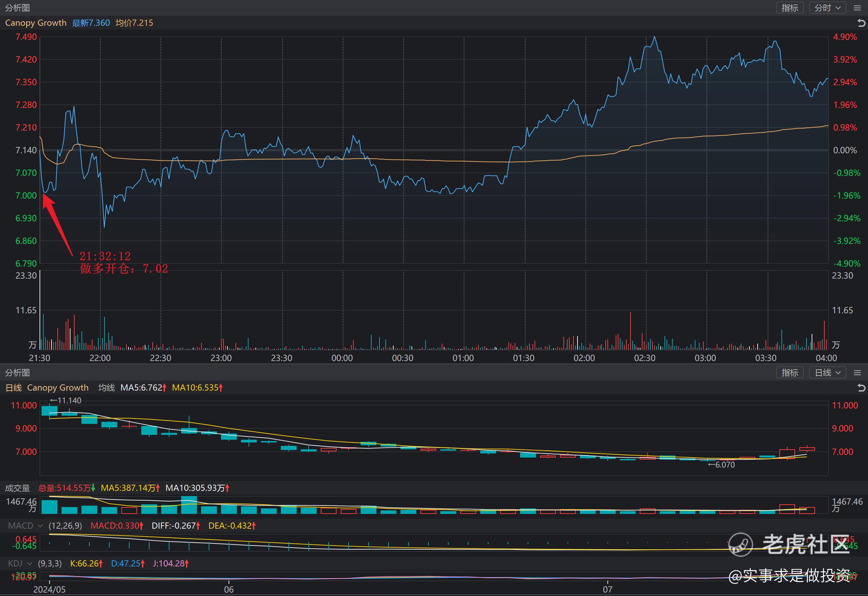Expand the KDJ indicator selector
Screen dimensions: 868x596
(x=20, y=563)
